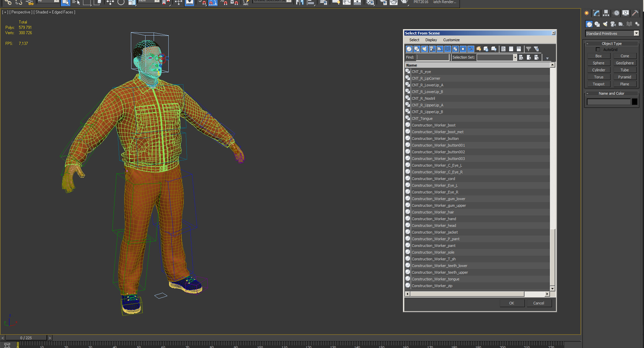Image resolution: width=644 pixels, height=348 pixels.
Task: Collapse the Object Type rollout
Action: pyautogui.click(x=611, y=43)
